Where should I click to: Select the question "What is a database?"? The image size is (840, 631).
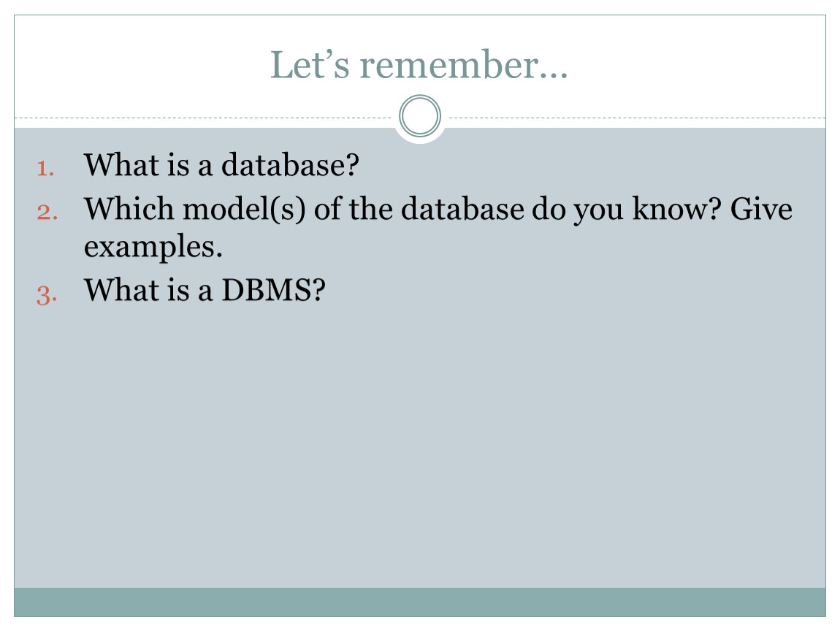pyautogui.click(x=221, y=164)
